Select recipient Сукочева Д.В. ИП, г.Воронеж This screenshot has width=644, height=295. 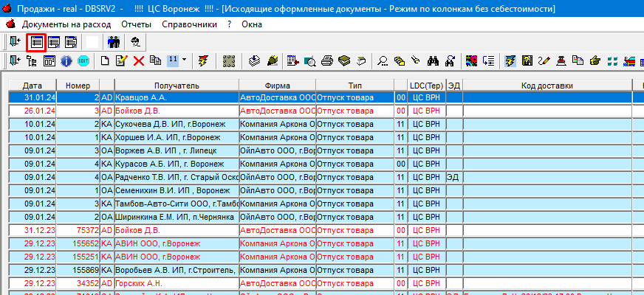point(177,125)
